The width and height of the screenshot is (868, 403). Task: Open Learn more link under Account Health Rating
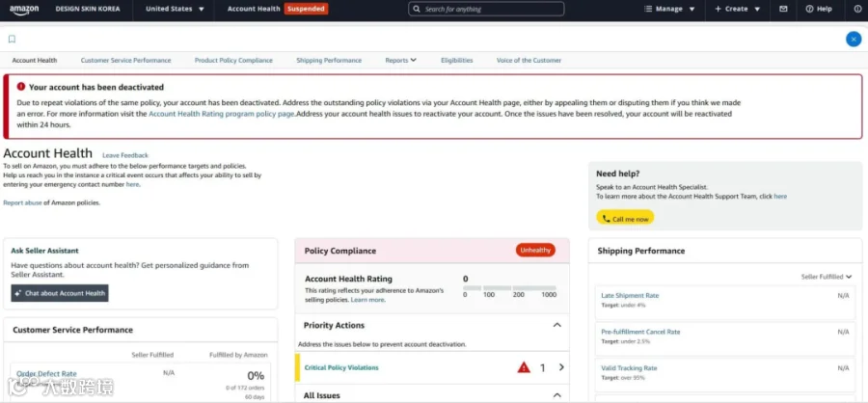(x=367, y=300)
